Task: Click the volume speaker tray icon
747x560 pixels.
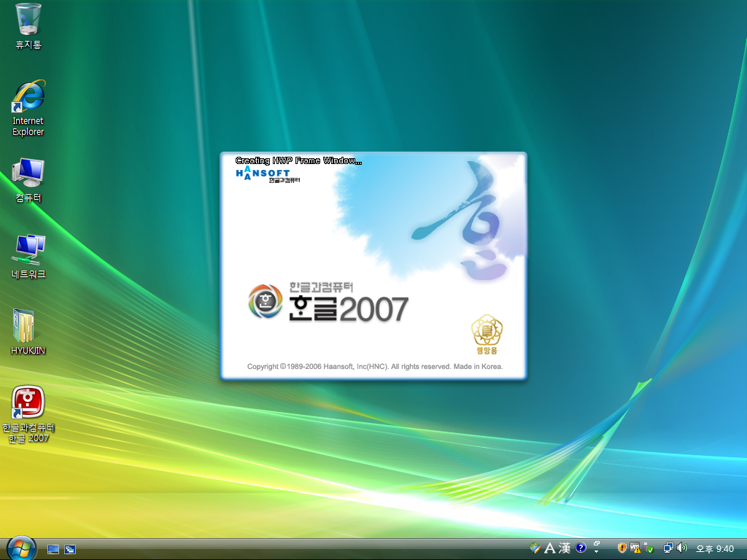Action: (682, 548)
